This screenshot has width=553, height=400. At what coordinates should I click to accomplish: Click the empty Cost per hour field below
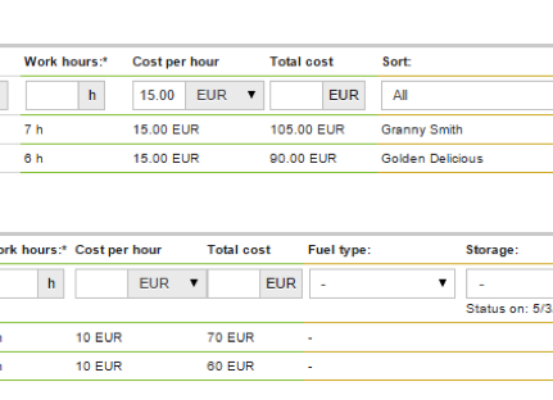point(102,284)
